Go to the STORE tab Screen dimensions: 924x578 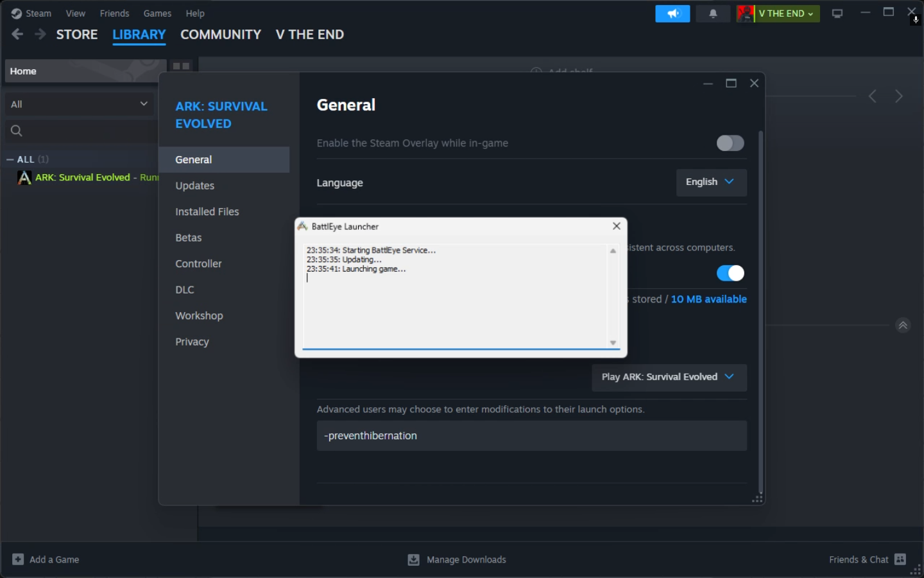point(77,35)
